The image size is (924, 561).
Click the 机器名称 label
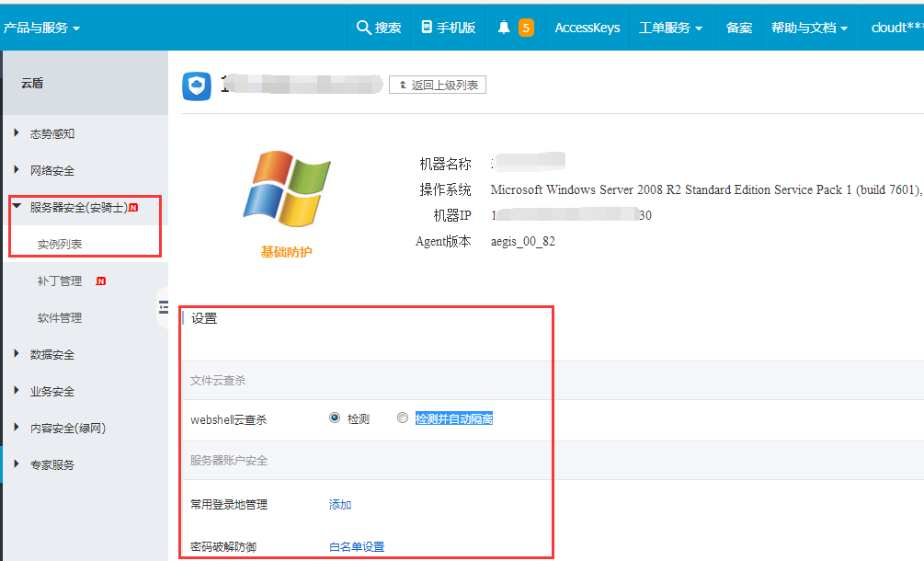445,163
